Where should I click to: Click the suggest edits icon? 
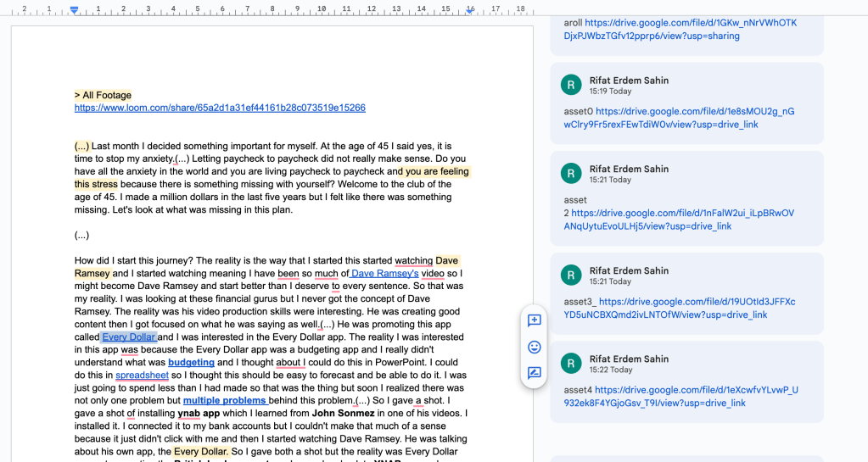[535, 373]
